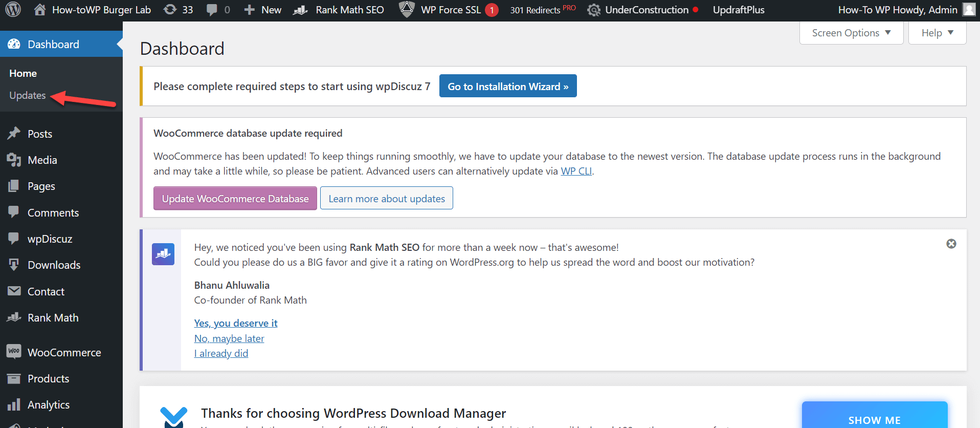Open Updates in the Dashboard submenu
The height and width of the screenshot is (428, 980).
[28, 96]
